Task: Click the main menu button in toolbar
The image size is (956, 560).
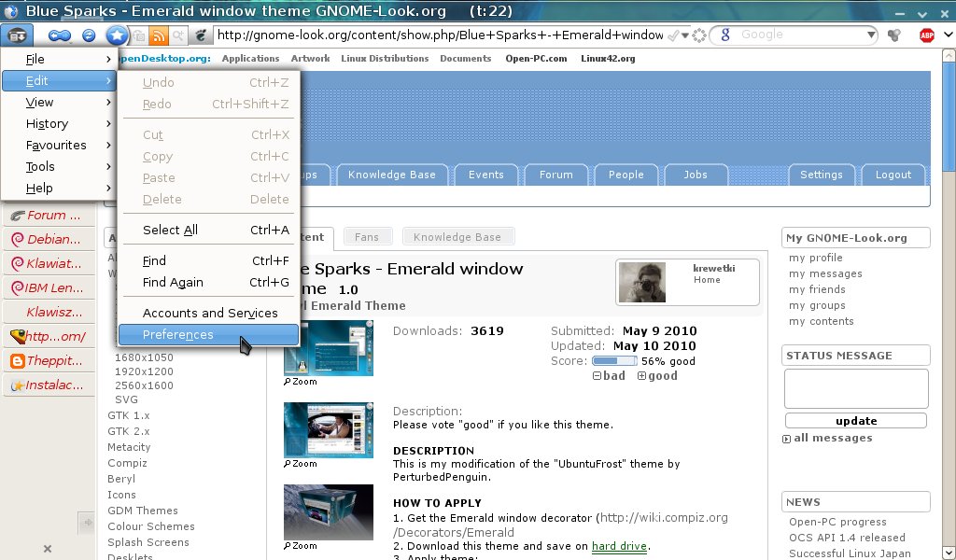Action: 17,35
